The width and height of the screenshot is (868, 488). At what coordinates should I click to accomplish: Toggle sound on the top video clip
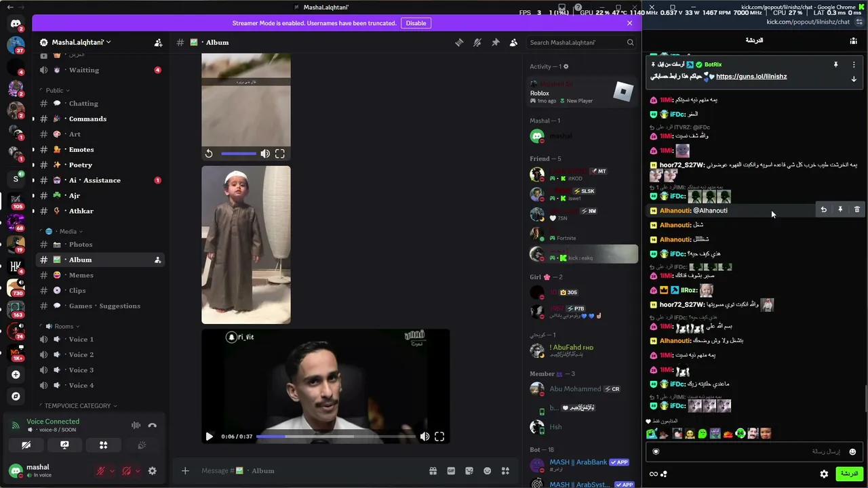[x=265, y=154]
